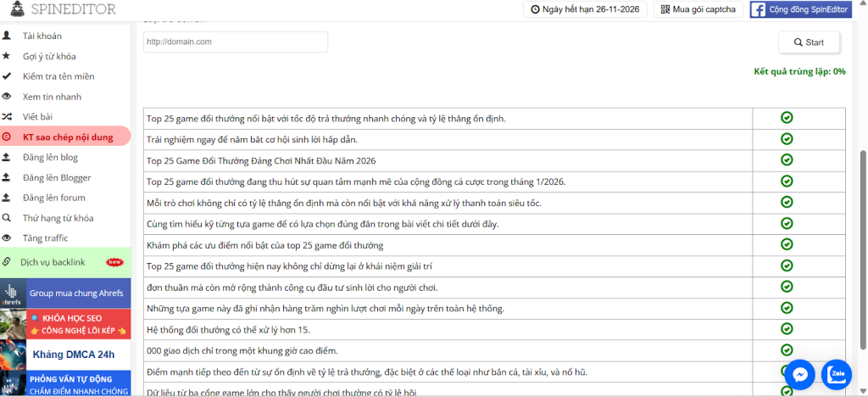Click the Messenger chat bubble icon

click(x=799, y=374)
